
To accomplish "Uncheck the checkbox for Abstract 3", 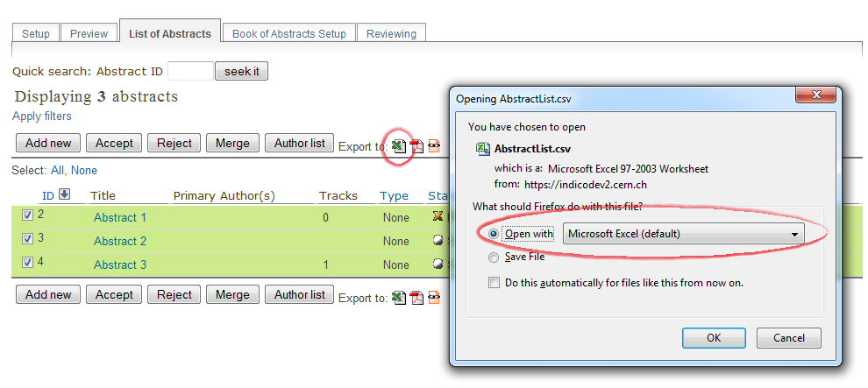I will pyautogui.click(x=28, y=263).
